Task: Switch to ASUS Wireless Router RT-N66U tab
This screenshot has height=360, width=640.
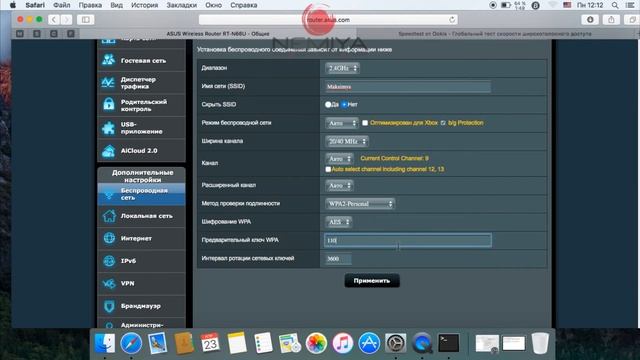Action: [x=218, y=34]
